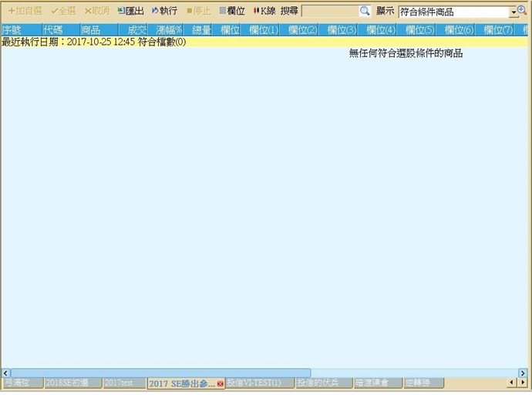
Task: Click the horizontal scrollbar right arrow
Action: click(x=523, y=373)
